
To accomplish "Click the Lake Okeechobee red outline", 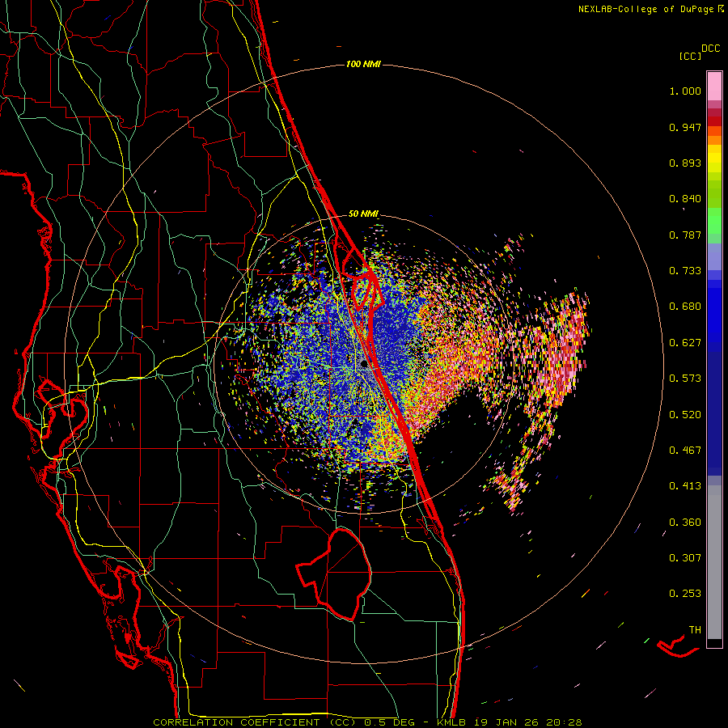I will (x=334, y=574).
